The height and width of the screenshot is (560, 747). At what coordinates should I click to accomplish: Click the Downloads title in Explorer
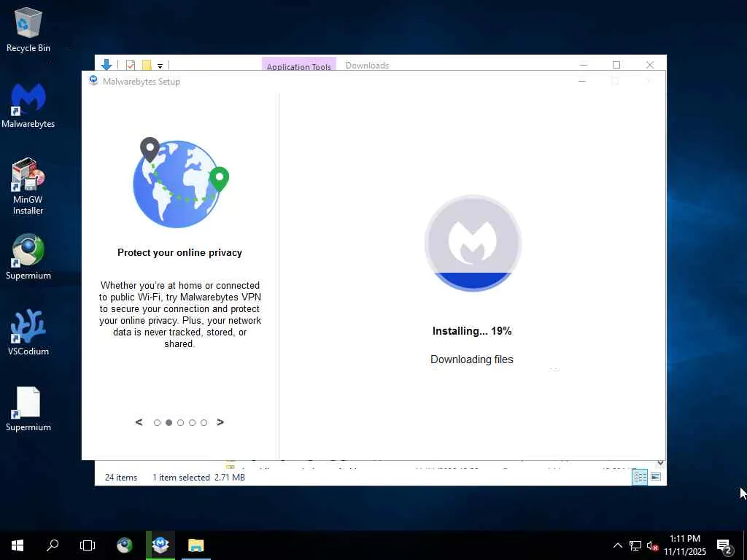(367, 65)
